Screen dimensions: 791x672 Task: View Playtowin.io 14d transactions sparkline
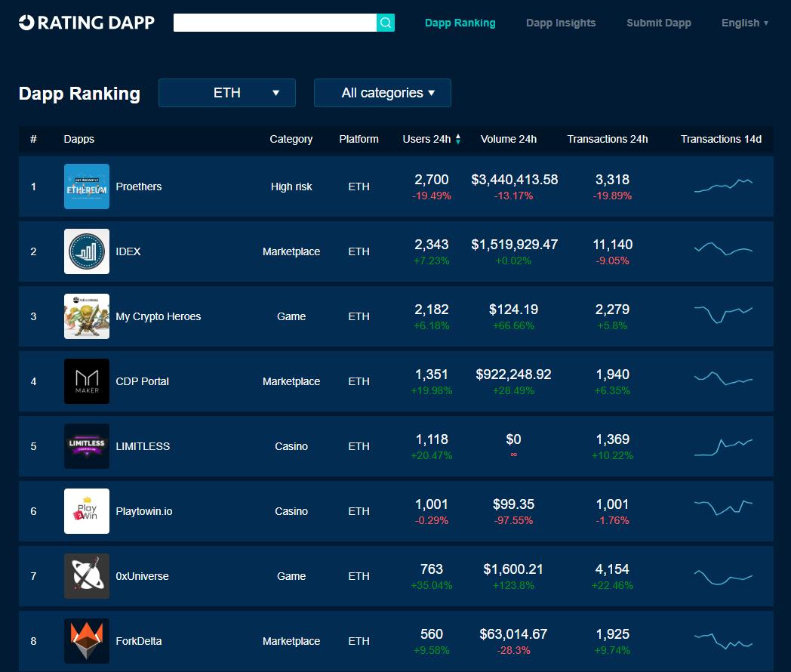click(x=723, y=507)
